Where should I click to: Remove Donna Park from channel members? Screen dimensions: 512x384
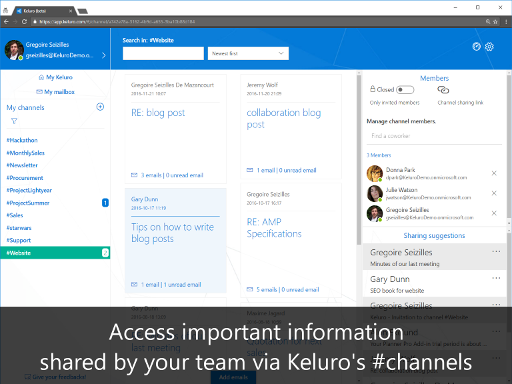494,173
